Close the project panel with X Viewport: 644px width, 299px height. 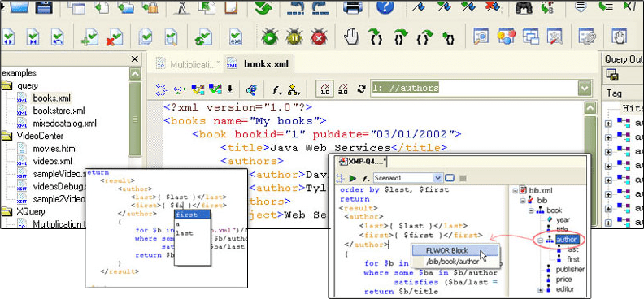[135, 59]
